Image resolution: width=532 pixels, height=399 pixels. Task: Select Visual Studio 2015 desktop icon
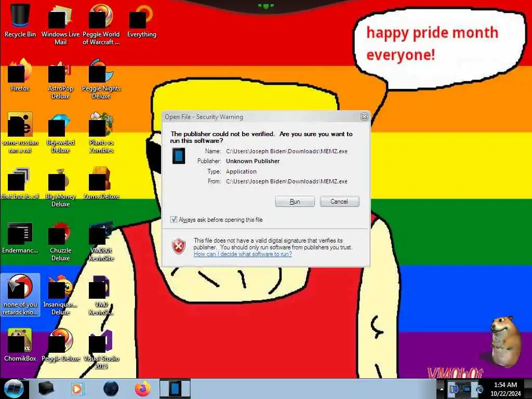(101, 349)
